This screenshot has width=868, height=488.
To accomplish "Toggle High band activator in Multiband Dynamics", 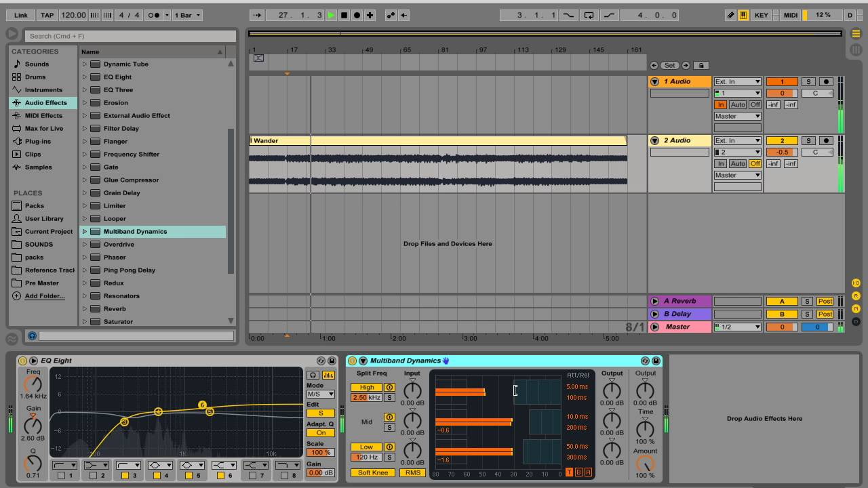I will [x=389, y=387].
